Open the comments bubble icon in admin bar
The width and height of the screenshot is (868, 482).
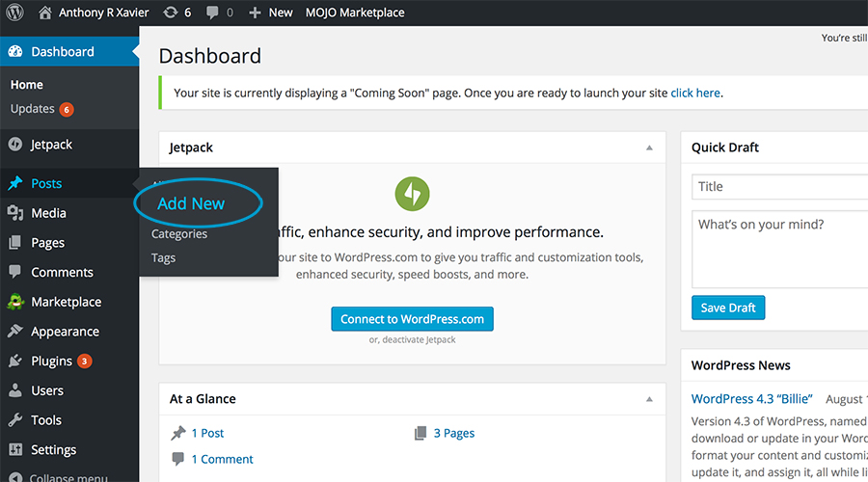pos(212,13)
